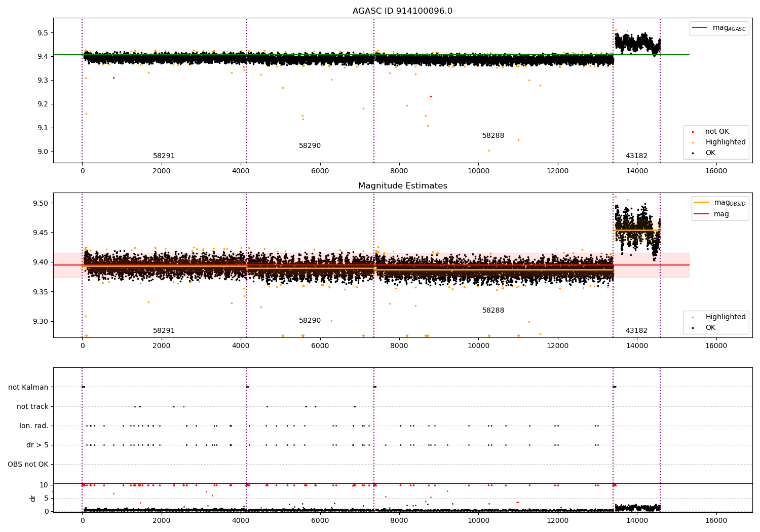
Task: Click the "dr" axis label of the bottom plot
Action: point(33,498)
